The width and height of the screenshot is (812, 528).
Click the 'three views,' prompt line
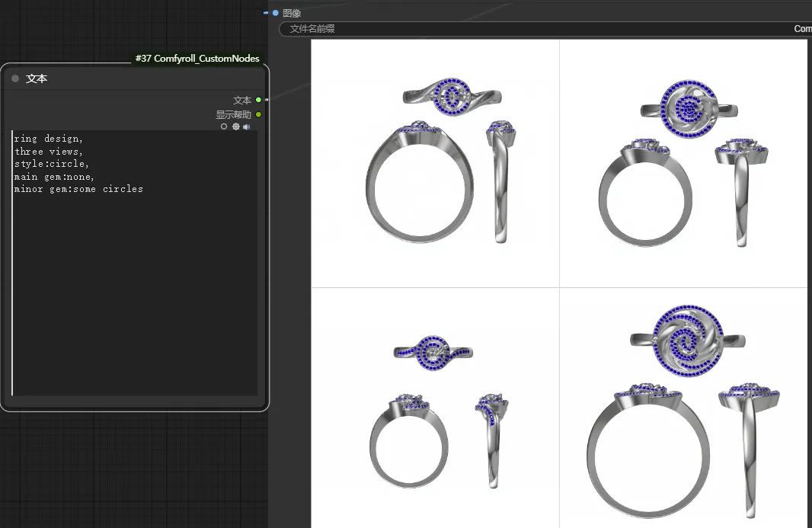coord(49,152)
